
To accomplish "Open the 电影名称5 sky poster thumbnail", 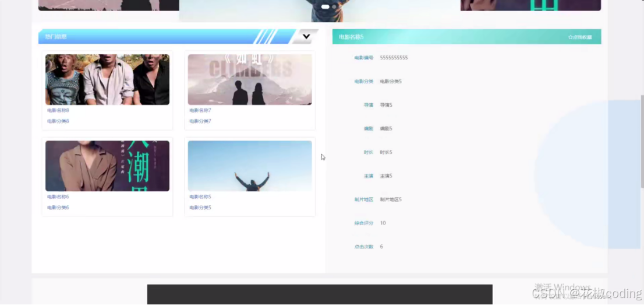I will point(250,166).
